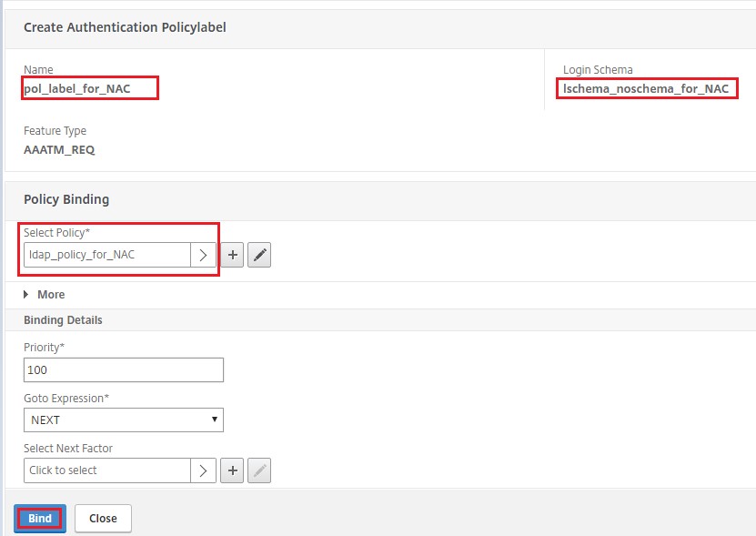Open next factor list via arrow icon

[203, 470]
